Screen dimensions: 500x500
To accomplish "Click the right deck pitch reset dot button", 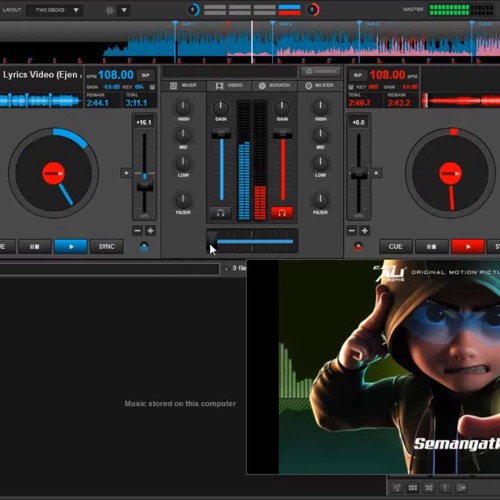I will point(376,173).
